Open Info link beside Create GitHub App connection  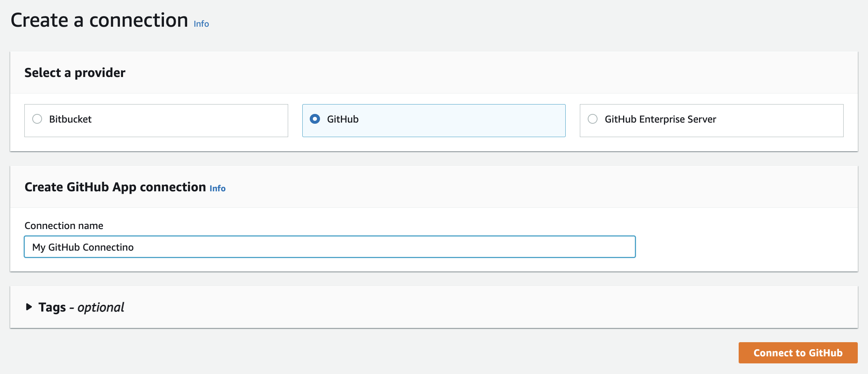click(217, 189)
